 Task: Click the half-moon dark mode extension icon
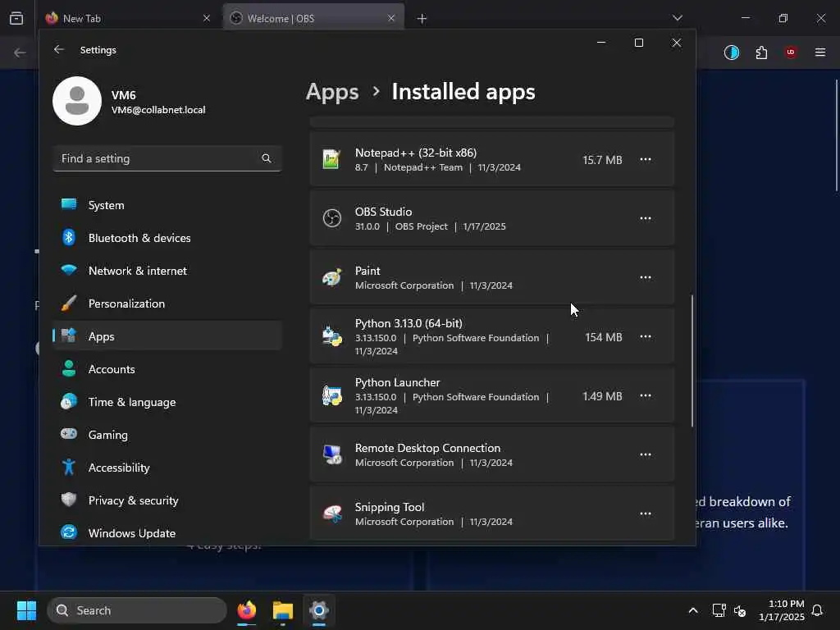[731, 52]
